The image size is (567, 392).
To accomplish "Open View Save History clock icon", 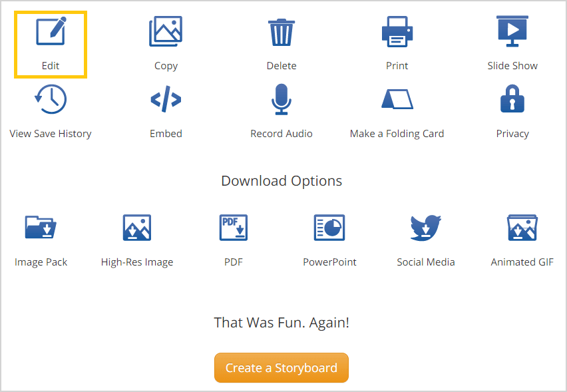I will pyautogui.click(x=51, y=99).
